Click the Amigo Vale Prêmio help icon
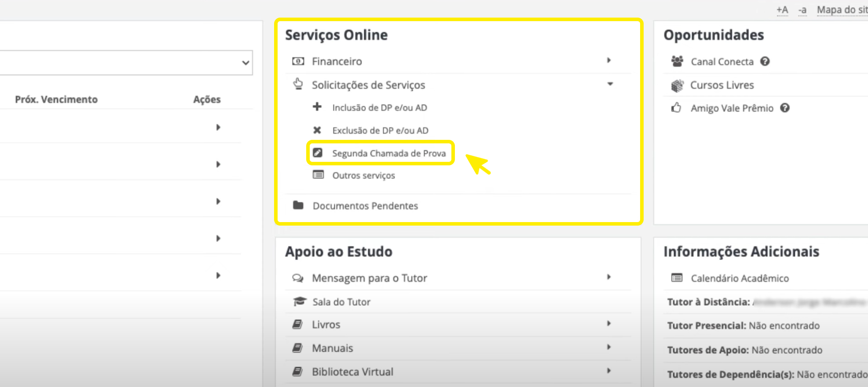 (785, 108)
